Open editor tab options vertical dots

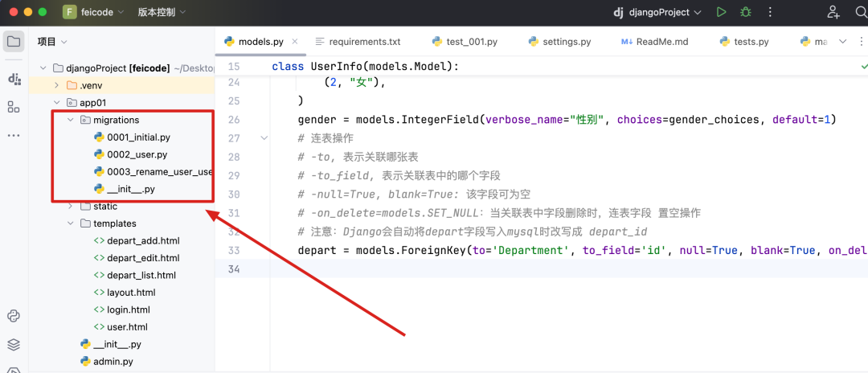click(x=862, y=42)
